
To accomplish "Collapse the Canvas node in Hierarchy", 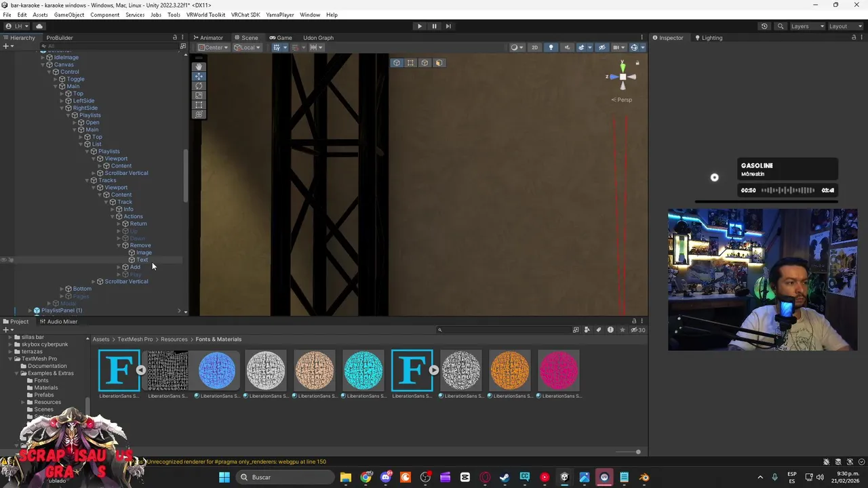I will pyautogui.click(x=43, y=65).
